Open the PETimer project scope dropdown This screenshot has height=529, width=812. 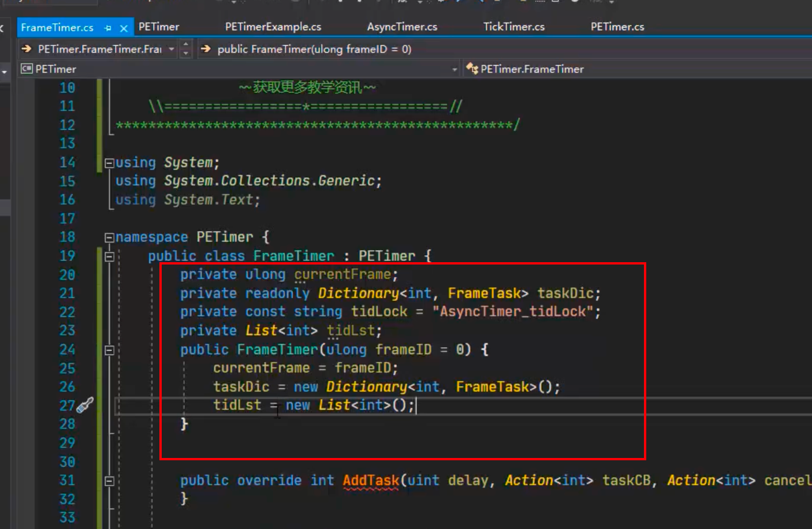[455, 69]
